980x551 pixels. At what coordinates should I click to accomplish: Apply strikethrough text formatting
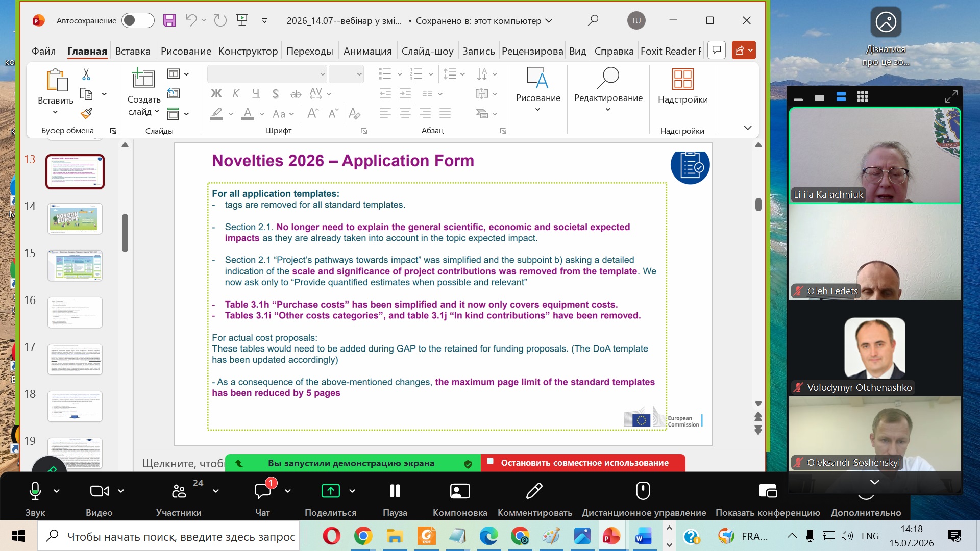click(x=296, y=94)
